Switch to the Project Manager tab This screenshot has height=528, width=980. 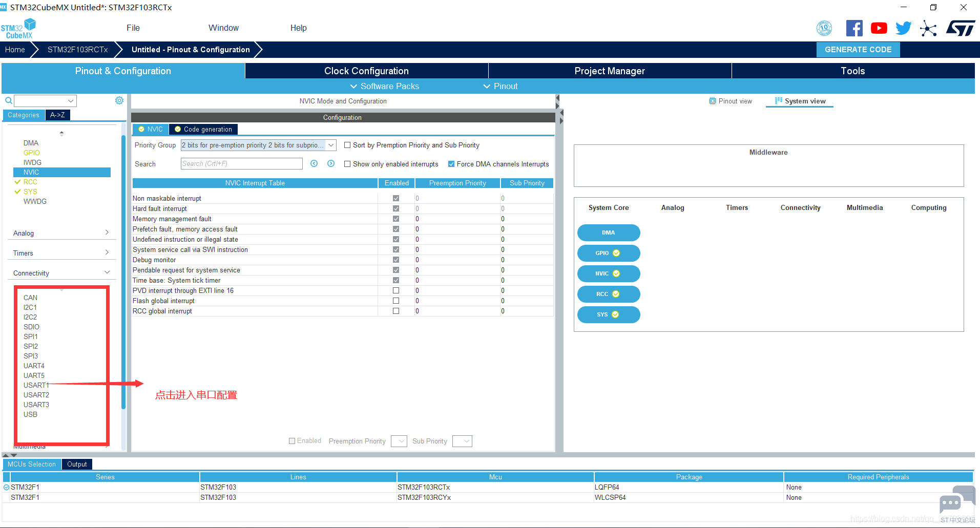point(610,71)
